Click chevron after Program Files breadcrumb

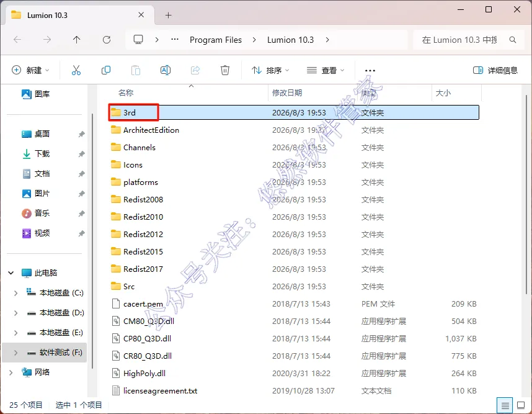pyautogui.click(x=254, y=40)
